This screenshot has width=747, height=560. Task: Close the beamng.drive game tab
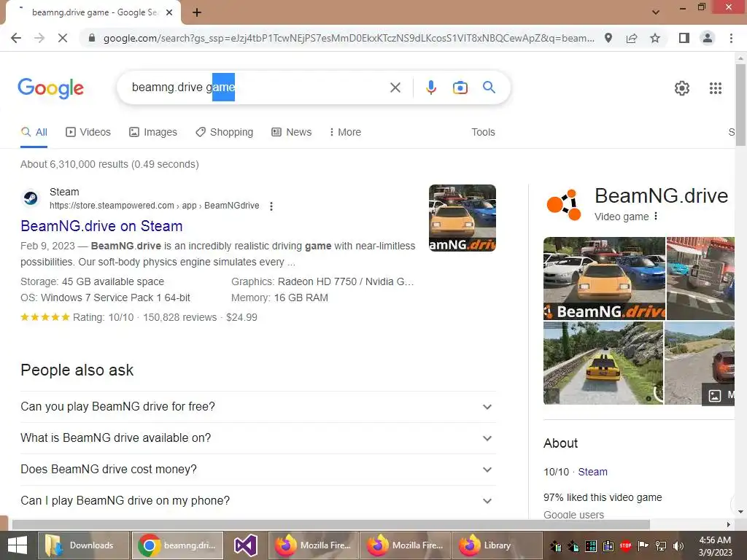click(x=169, y=12)
